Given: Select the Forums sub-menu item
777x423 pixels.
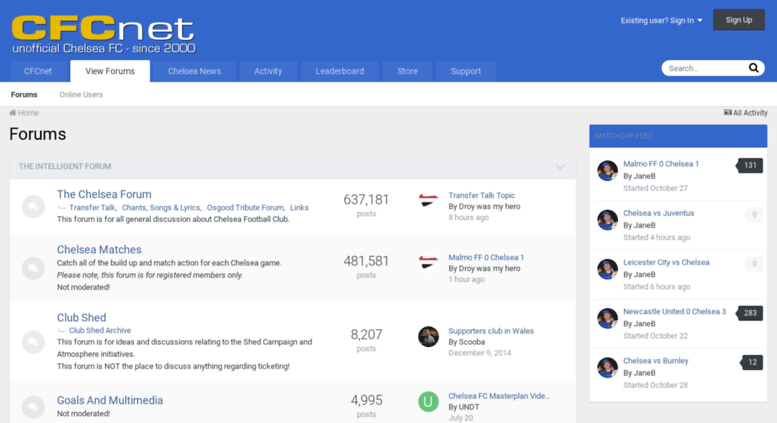Looking at the screenshot, I should pos(24,95).
